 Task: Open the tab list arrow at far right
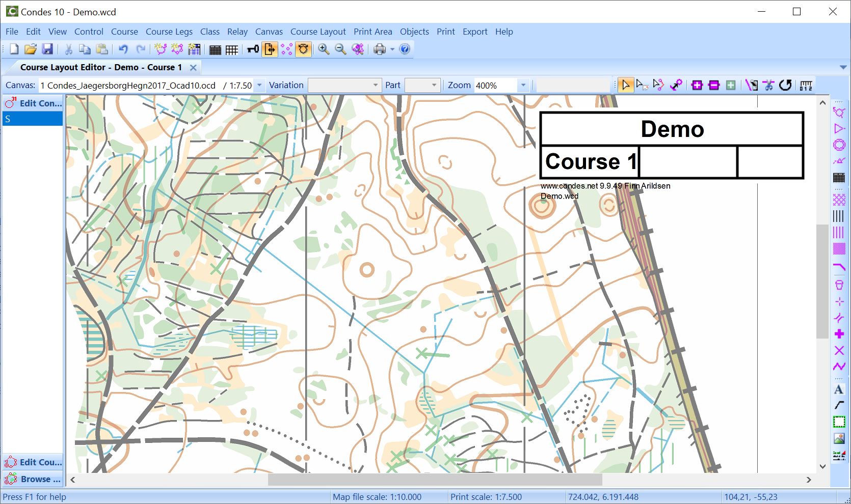[x=843, y=67]
